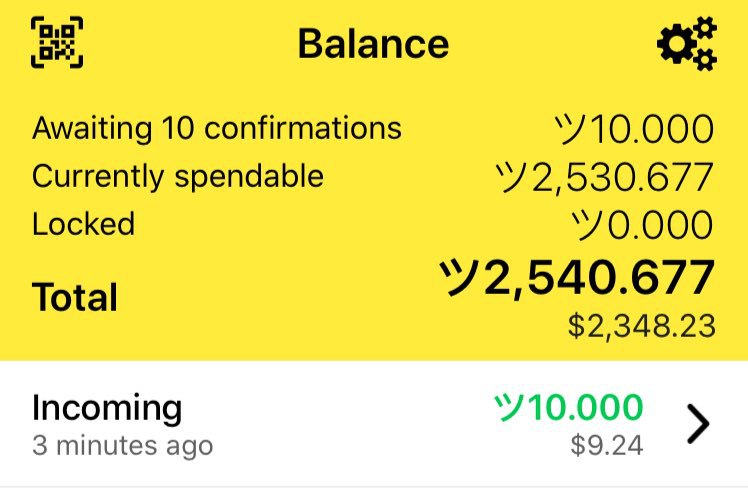The height and width of the screenshot is (494, 748).
Task: Tap the $9.24 incoming fiat value
Action: click(607, 445)
